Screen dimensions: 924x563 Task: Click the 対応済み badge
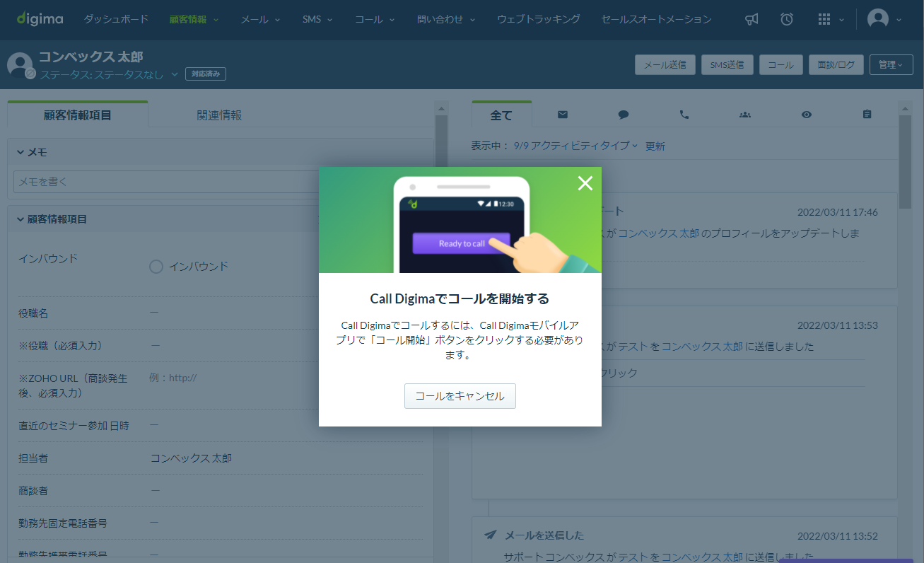(206, 74)
